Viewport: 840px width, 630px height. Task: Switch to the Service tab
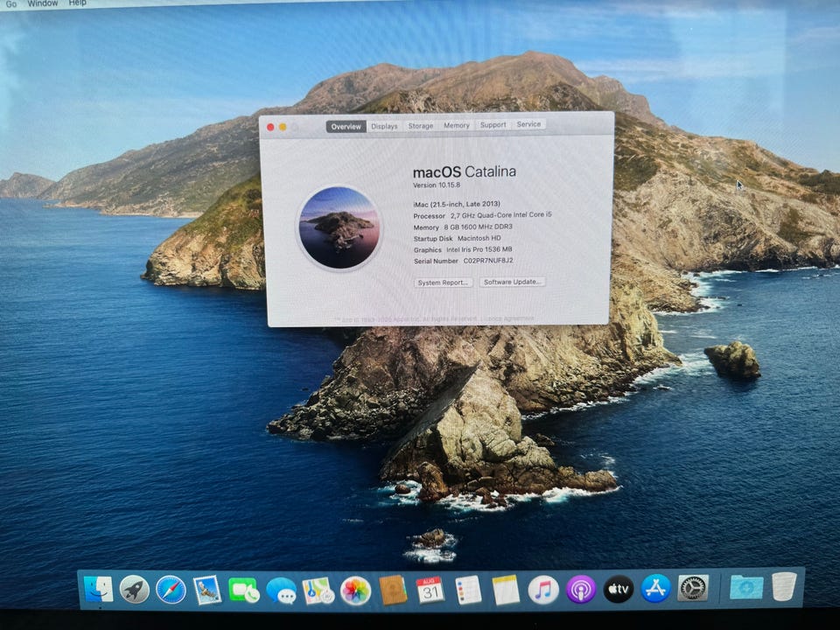click(x=528, y=124)
